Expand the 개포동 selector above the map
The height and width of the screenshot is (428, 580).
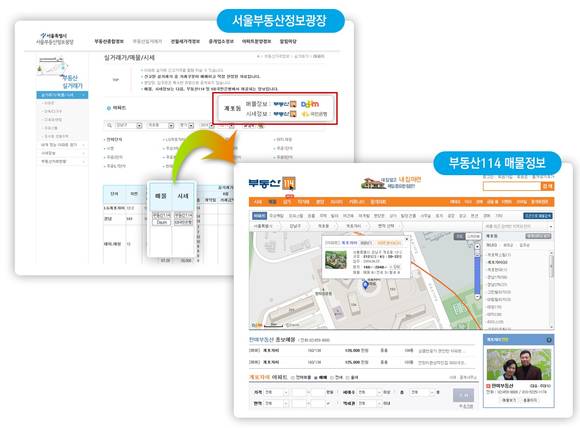[x=324, y=226]
